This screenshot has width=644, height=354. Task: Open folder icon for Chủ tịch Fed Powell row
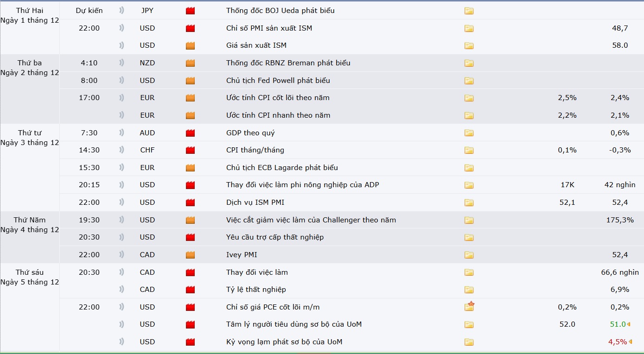pos(469,81)
